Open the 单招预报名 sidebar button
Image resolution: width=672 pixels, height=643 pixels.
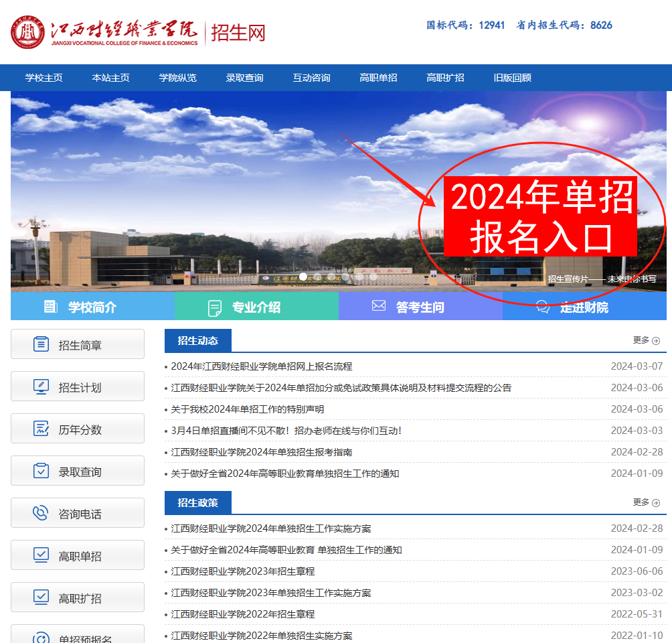[78, 634]
